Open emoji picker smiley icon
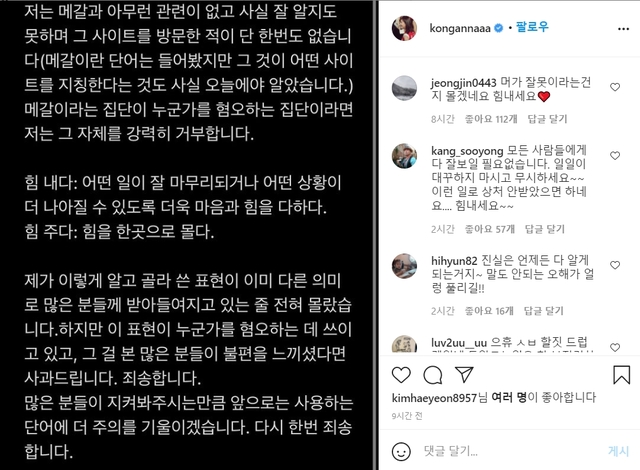The height and width of the screenshot is (470, 640). pyautogui.click(x=401, y=451)
